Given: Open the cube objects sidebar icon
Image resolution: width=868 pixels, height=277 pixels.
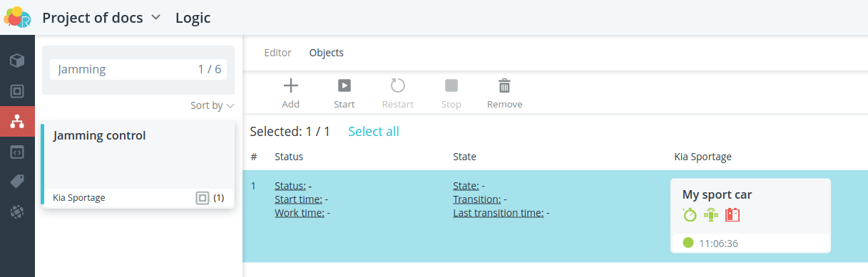Looking at the screenshot, I should pyautogui.click(x=17, y=61).
